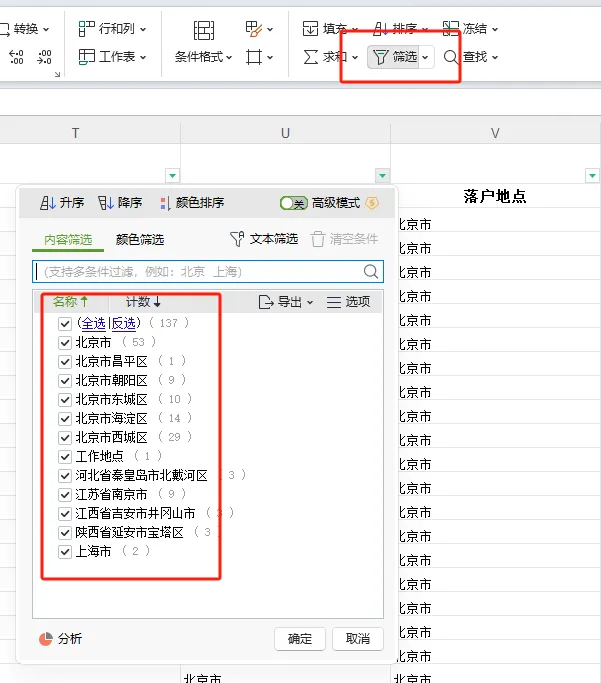This screenshot has width=601, height=683.
Task: Uncheck 北京市昌平区 checkbox
Action: 65,362
